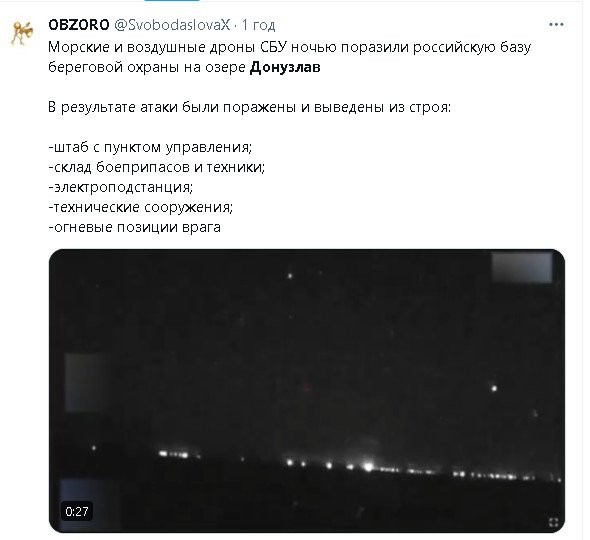Click the blurred watermark in the video's corner
This screenshot has width=590, height=540.
(x=522, y=268)
